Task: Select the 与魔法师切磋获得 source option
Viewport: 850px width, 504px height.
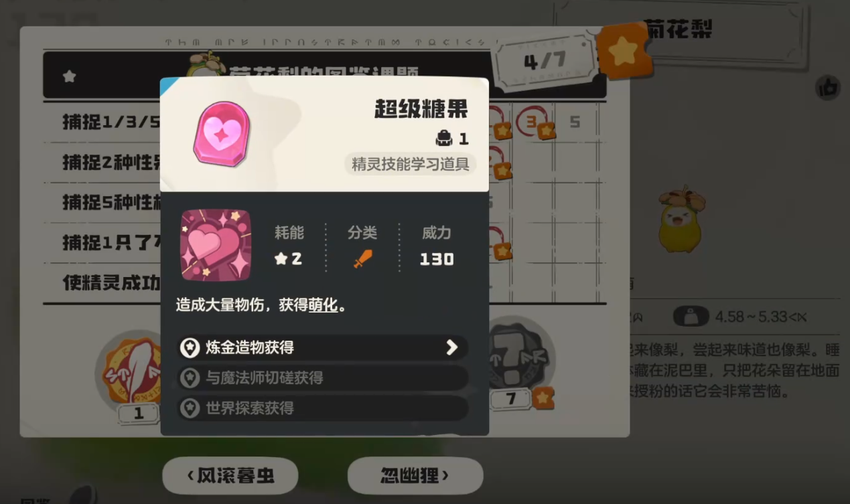Action: [323, 377]
